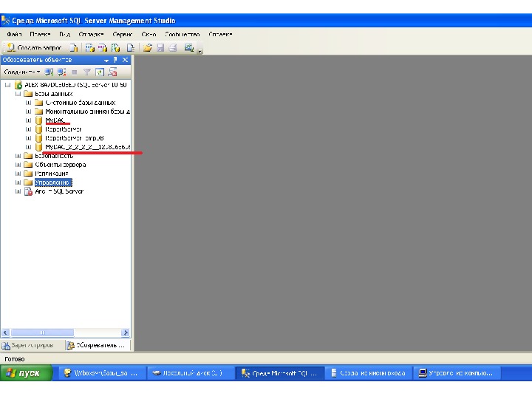This screenshot has height=399, width=532.
Task: Expand the Системные базы данных node
Action: click(x=29, y=103)
